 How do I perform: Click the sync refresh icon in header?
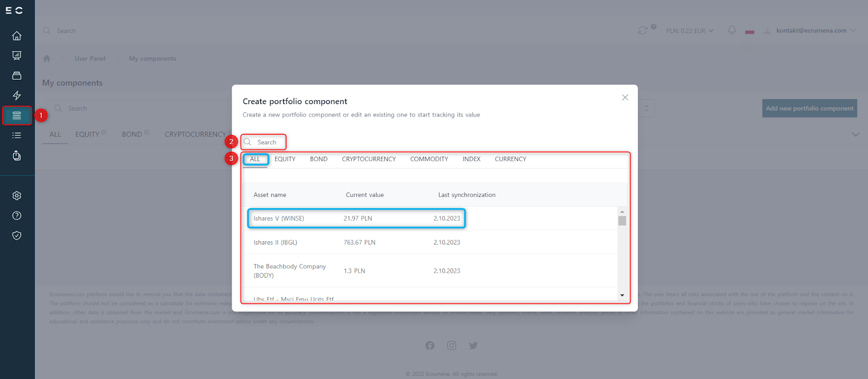point(643,30)
